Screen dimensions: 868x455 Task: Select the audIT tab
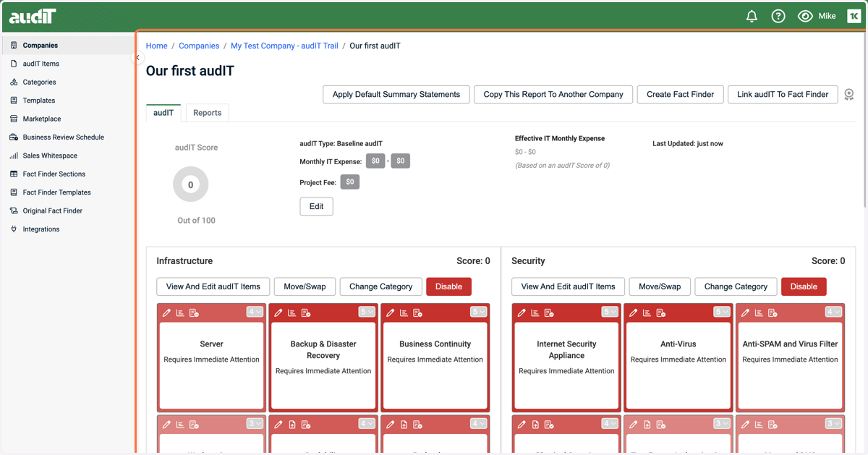(x=163, y=113)
